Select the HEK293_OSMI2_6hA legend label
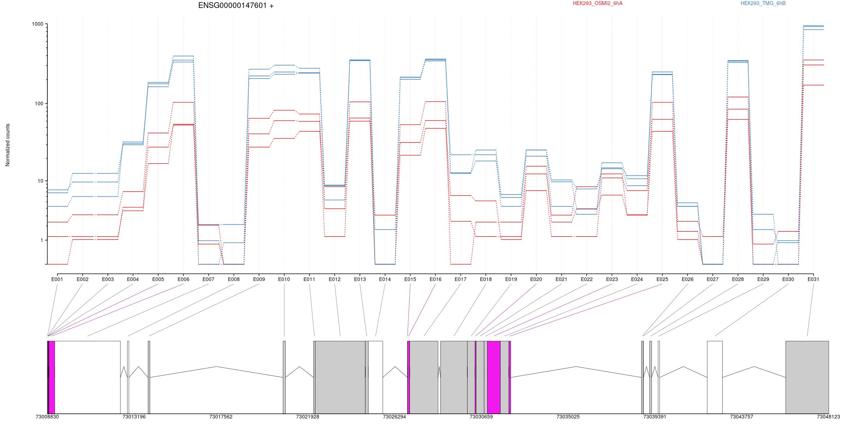 tap(597, 3)
